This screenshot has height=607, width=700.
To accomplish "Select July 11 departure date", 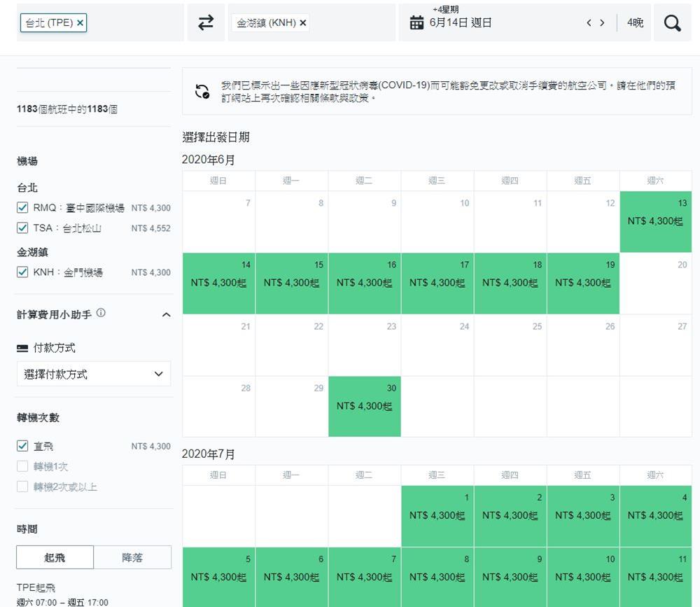I will 655,577.
